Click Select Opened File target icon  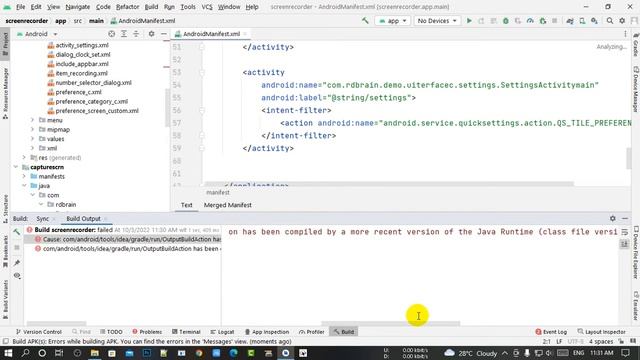[111, 34]
